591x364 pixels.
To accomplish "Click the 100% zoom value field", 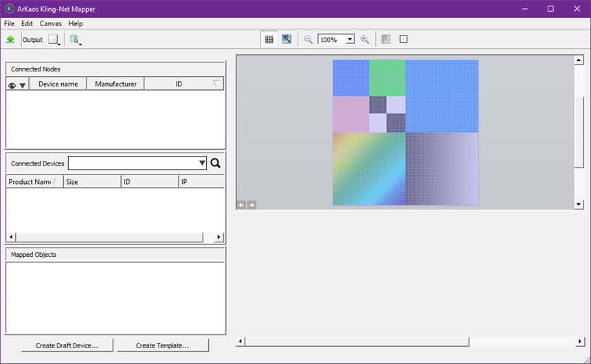I will coord(332,39).
